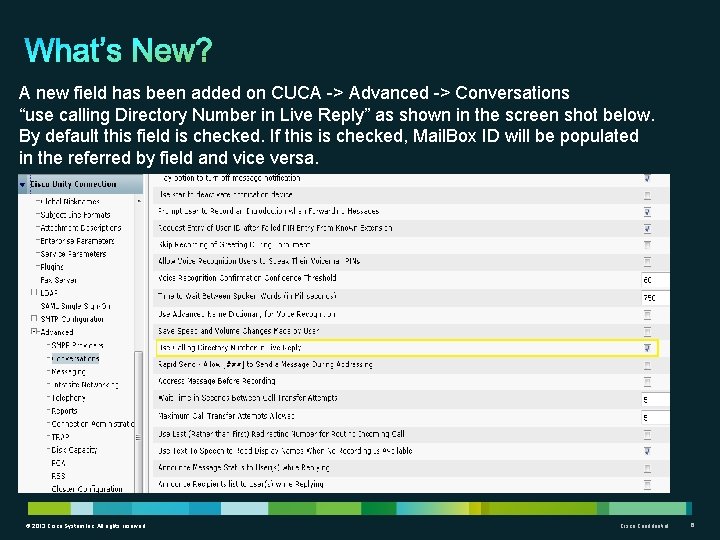Select SMPP Providers under Advanced
This screenshot has width=720, height=540.
pos(77,345)
